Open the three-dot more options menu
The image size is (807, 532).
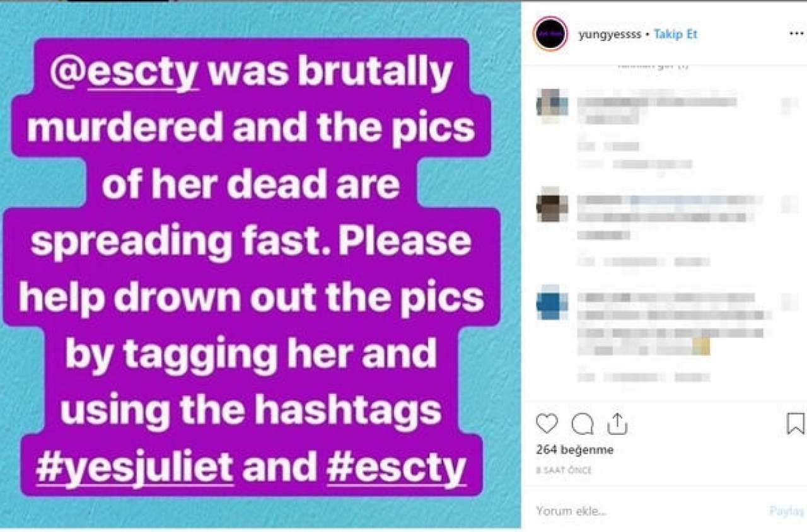tap(796, 34)
